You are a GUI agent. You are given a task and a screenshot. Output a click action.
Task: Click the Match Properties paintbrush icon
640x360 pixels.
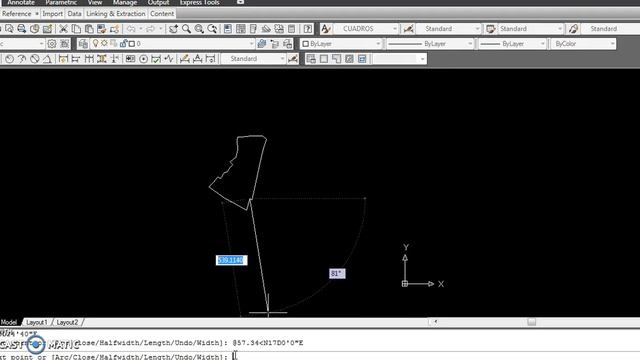point(102,29)
